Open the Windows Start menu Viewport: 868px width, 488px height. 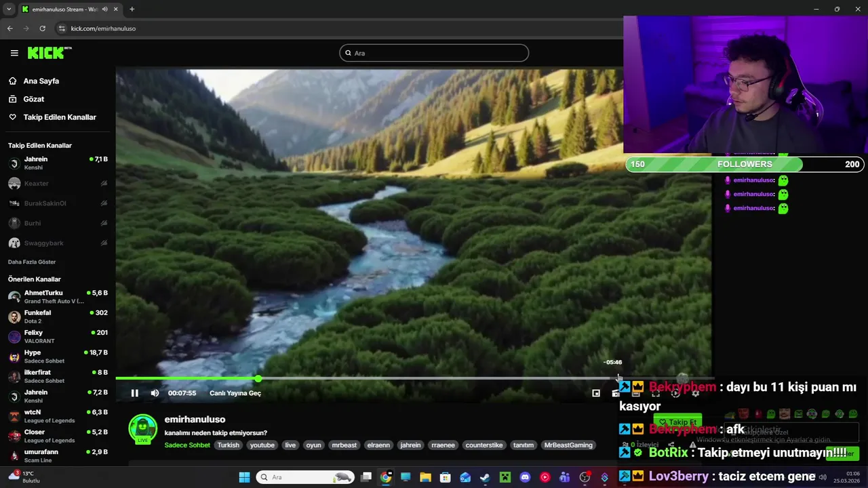[244, 477]
